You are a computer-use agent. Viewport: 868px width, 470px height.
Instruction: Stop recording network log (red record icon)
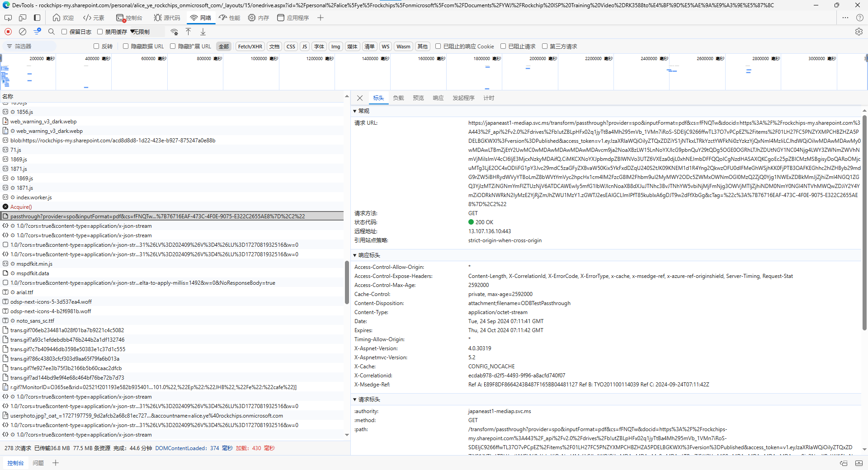coord(8,32)
